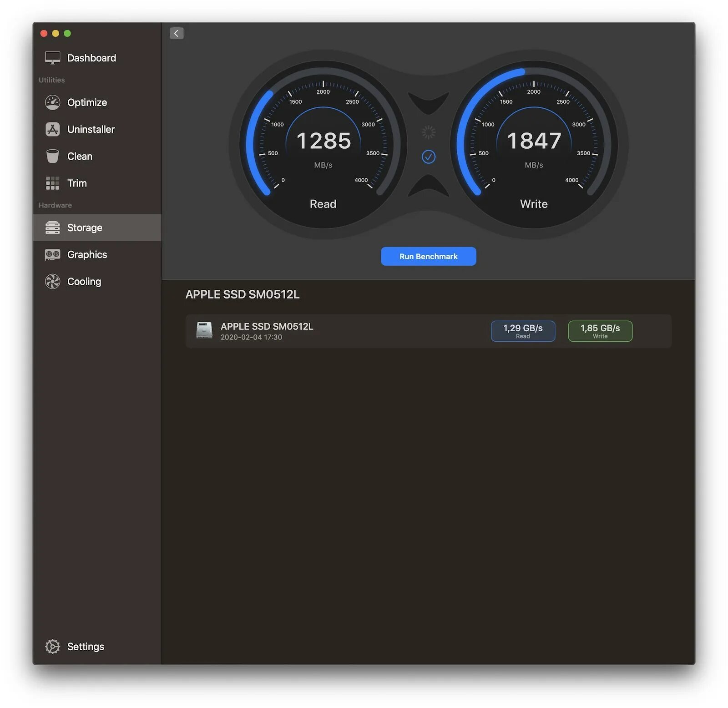Click the back arrow at the top
Viewport: 728px width, 708px height.
click(177, 33)
